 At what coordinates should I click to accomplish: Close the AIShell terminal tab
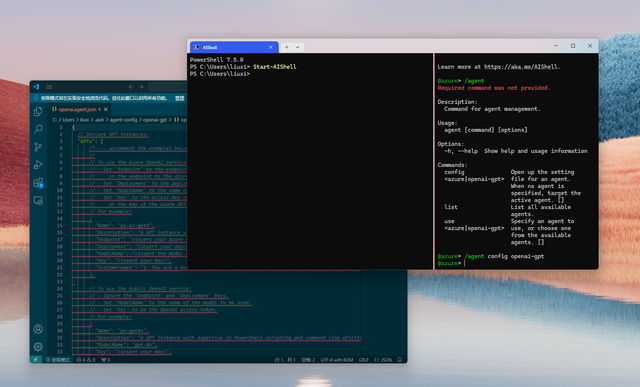coord(271,47)
